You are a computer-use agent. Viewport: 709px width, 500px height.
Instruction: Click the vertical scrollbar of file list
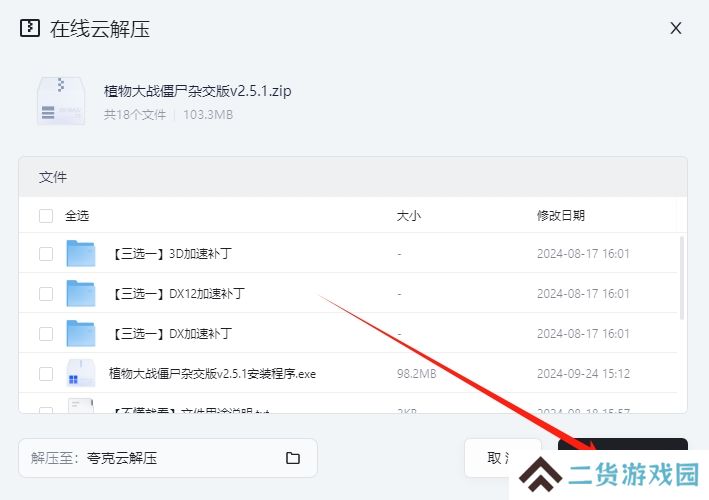(682, 277)
